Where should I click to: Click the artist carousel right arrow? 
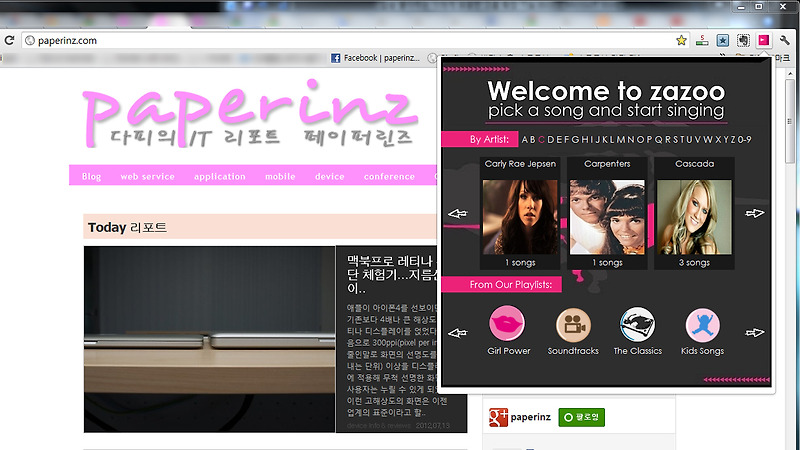coord(755,213)
